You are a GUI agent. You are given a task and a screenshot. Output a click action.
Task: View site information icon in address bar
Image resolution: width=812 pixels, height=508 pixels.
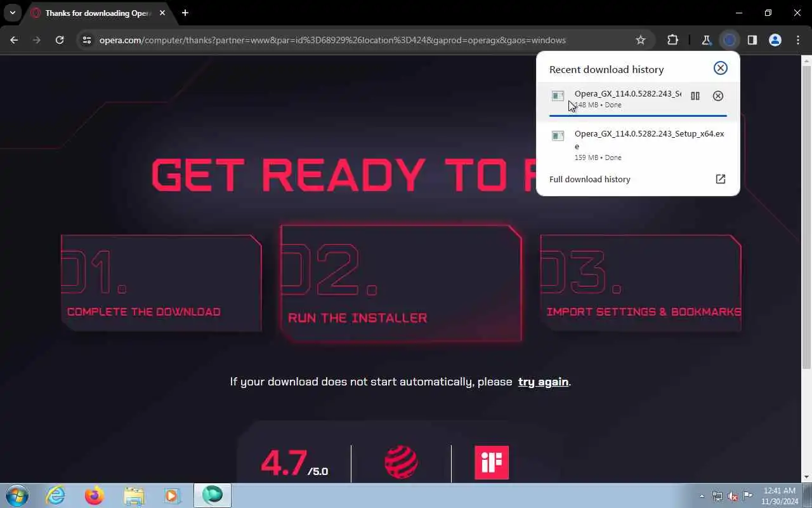click(x=88, y=40)
